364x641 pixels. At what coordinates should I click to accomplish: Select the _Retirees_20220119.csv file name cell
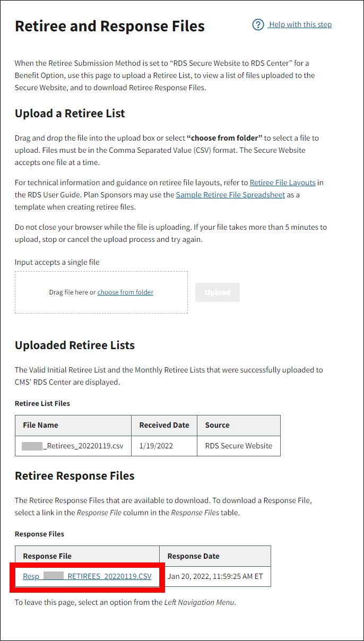[73, 446]
